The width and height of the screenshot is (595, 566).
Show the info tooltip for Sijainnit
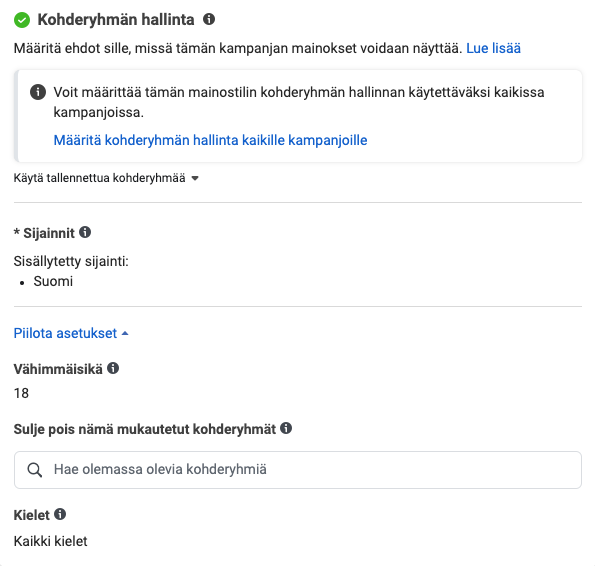85,232
